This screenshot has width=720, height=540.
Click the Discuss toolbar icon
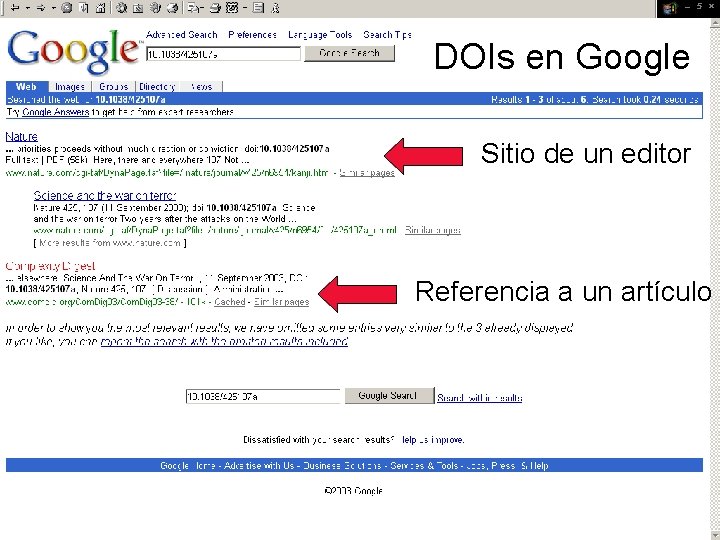pyautogui.click(x=259, y=8)
